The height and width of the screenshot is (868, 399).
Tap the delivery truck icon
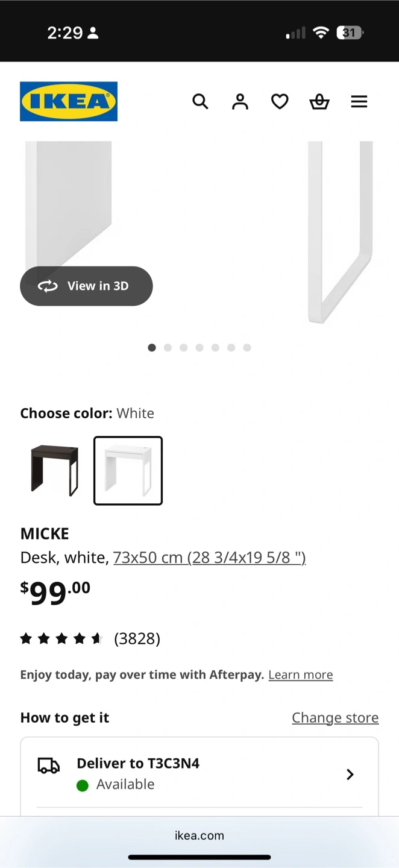[49, 765]
